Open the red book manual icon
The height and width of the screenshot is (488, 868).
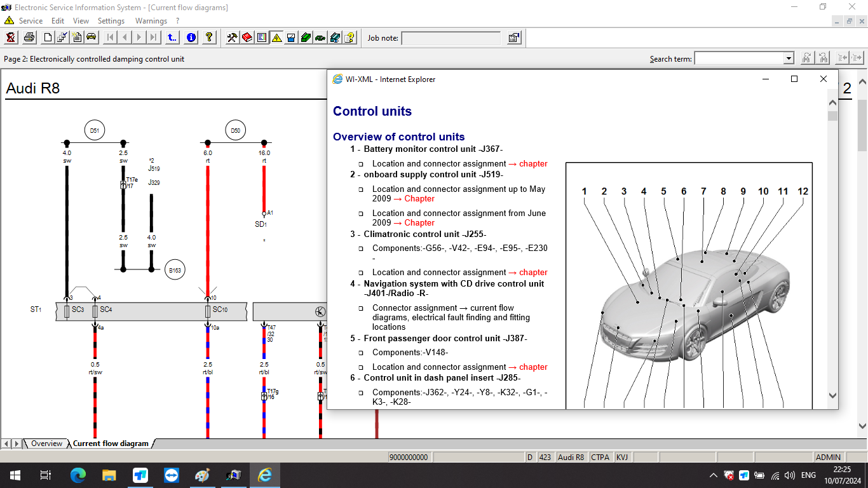[247, 37]
